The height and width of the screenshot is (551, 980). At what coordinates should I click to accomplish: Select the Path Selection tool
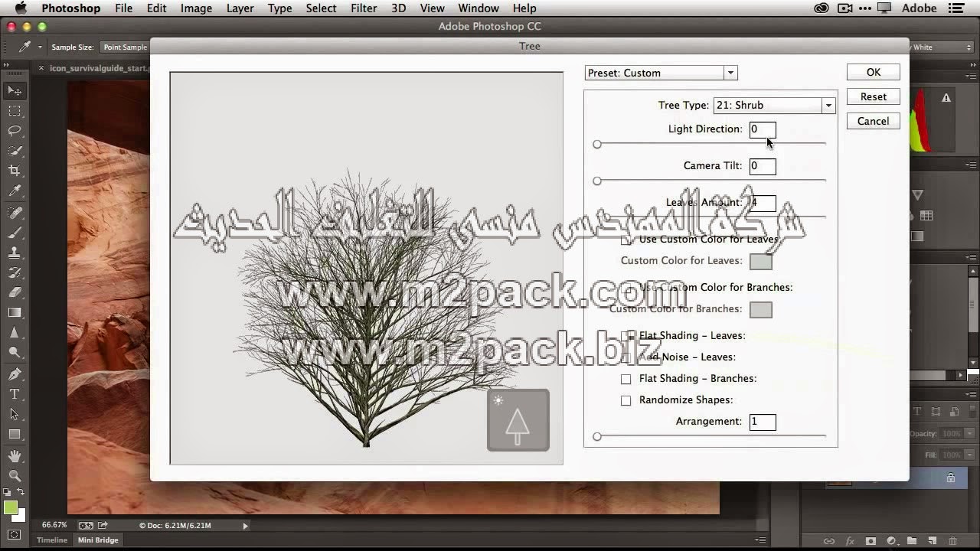tap(15, 414)
